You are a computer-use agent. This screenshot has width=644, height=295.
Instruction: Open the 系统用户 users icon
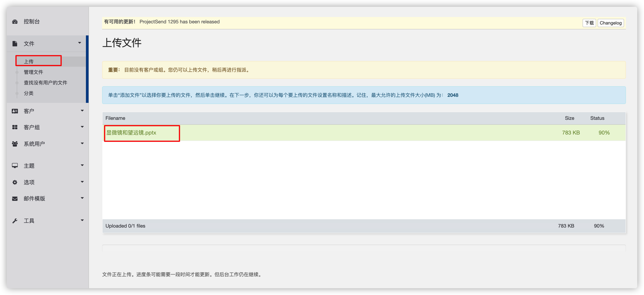pos(15,144)
